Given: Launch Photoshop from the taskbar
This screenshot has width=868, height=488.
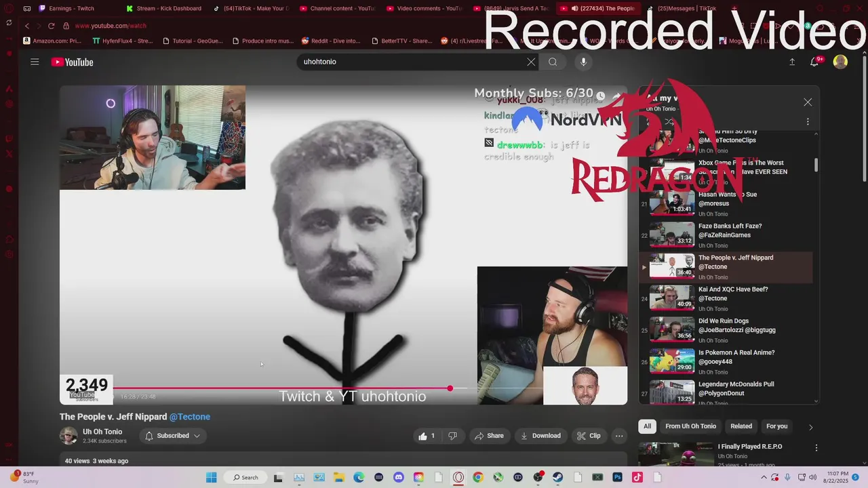Looking at the screenshot, I should tap(617, 477).
